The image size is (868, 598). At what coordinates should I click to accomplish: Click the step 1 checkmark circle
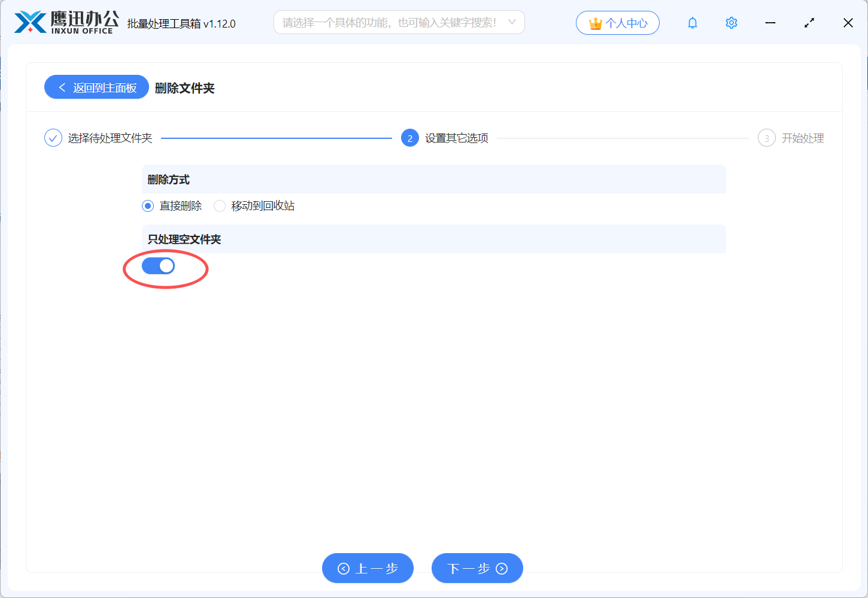53,138
